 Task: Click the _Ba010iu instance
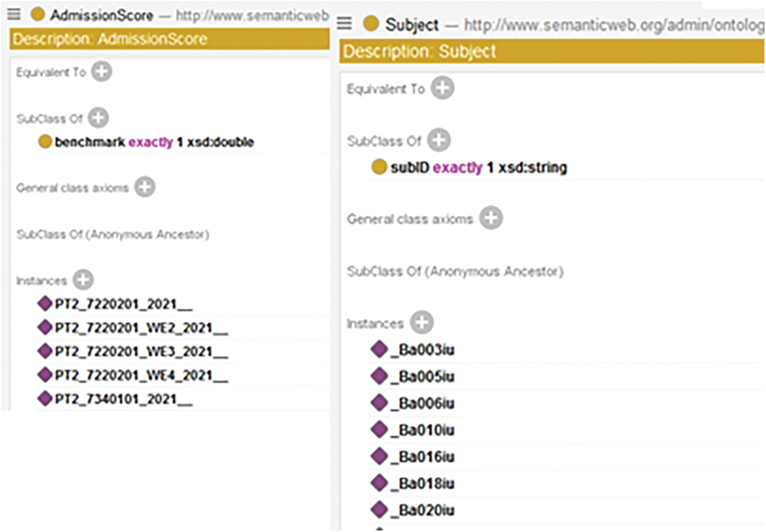tap(426, 431)
